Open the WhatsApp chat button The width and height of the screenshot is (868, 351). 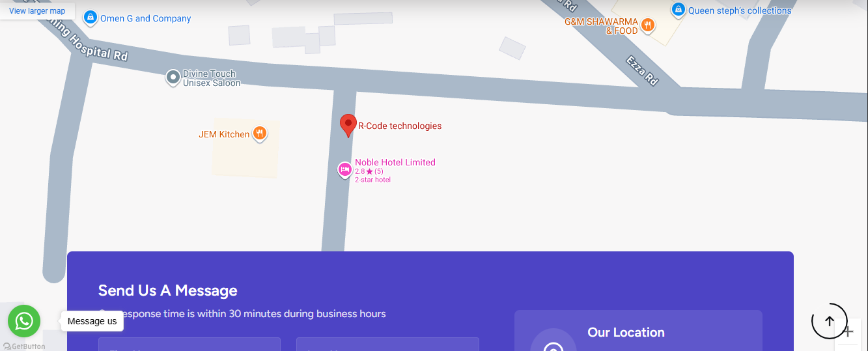24,321
